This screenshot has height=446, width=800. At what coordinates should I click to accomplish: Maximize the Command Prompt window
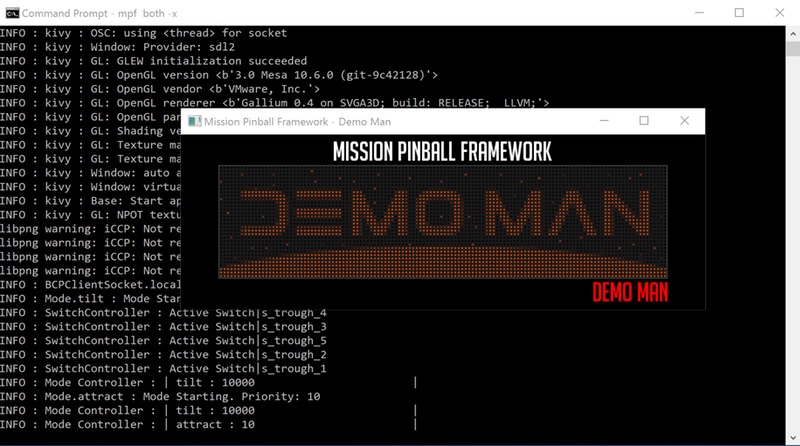tap(739, 14)
